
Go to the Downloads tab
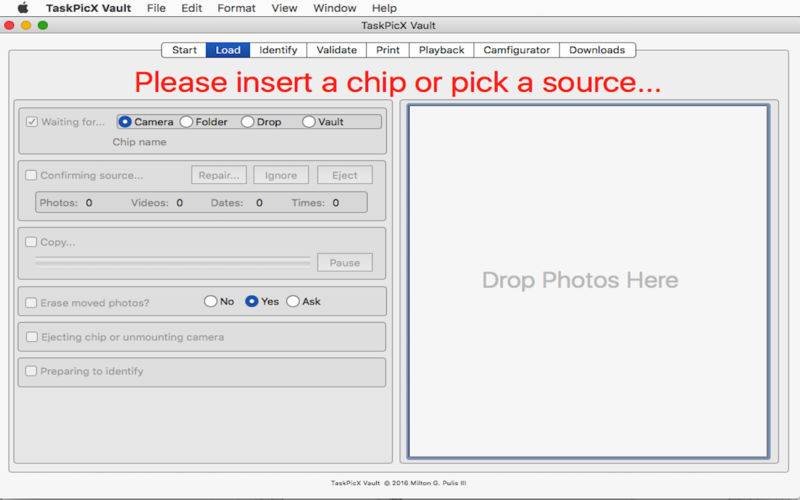tap(597, 50)
